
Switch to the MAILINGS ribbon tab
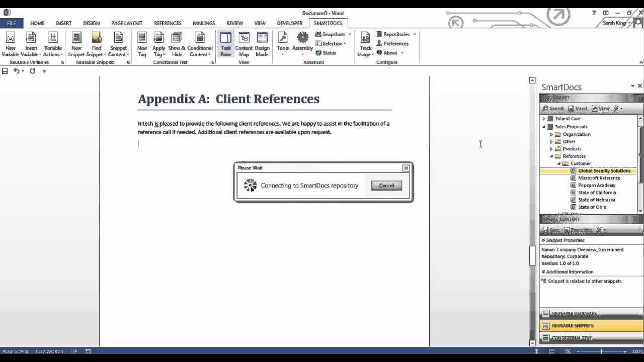(x=204, y=23)
